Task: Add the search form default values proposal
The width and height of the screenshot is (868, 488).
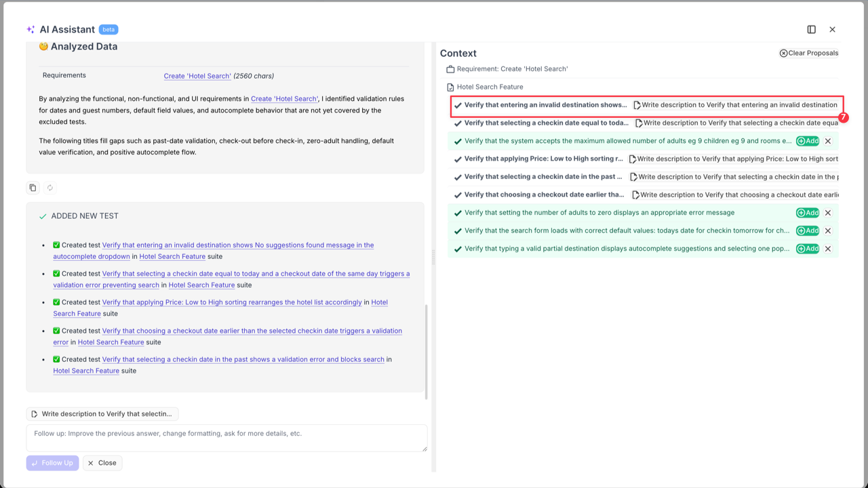Action: click(807, 230)
